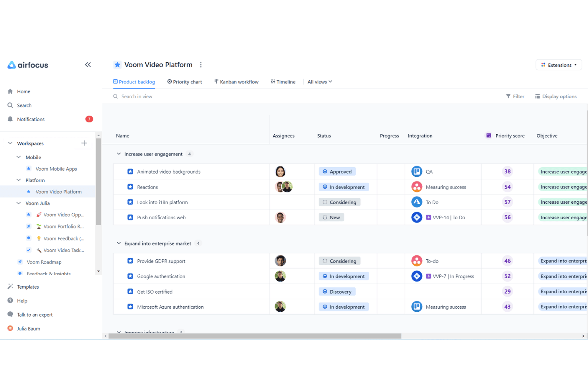The image size is (588, 392).
Task: Collapse the Workspaces tree section
Action: pos(10,143)
